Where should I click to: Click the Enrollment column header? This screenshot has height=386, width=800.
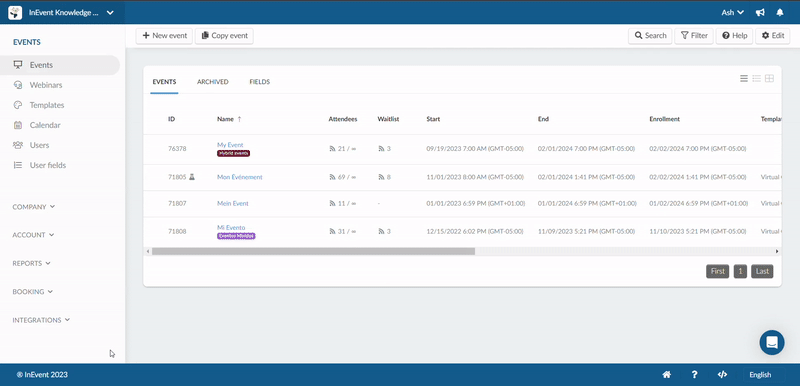coord(664,119)
